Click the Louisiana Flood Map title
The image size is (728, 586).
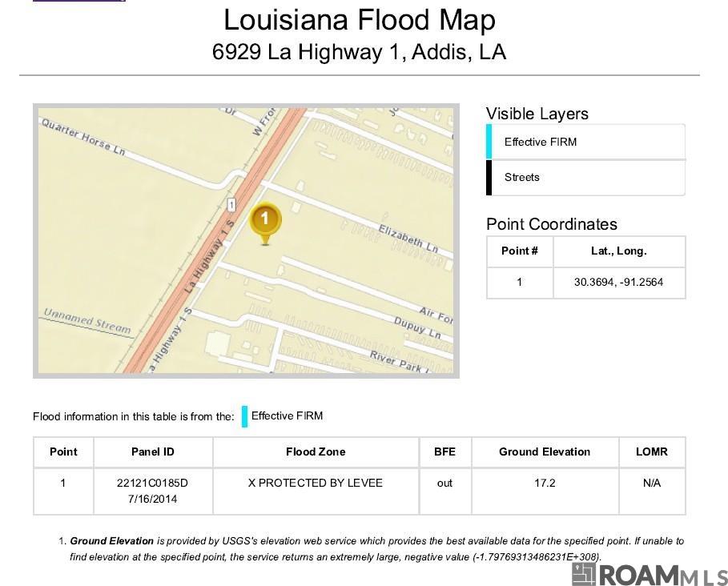click(x=360, y=20)
